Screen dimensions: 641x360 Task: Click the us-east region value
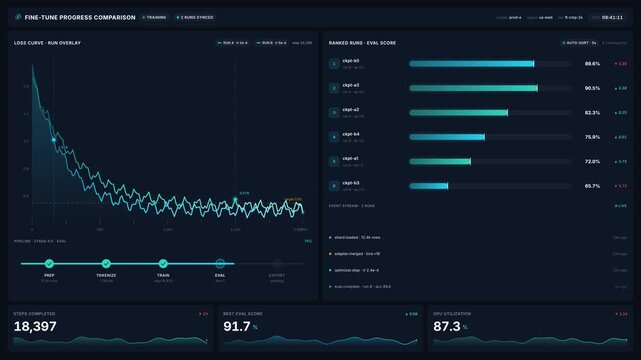[545, 18]
